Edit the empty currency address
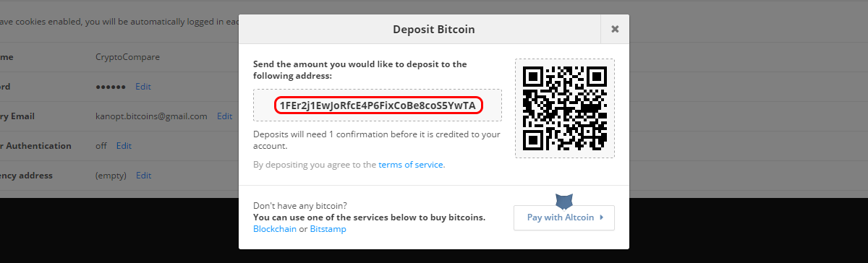868x263 pixels. (143, 175)
